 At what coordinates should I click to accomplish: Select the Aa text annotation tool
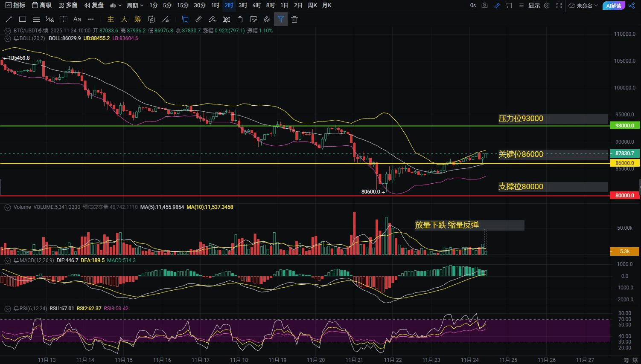(77, 19)
